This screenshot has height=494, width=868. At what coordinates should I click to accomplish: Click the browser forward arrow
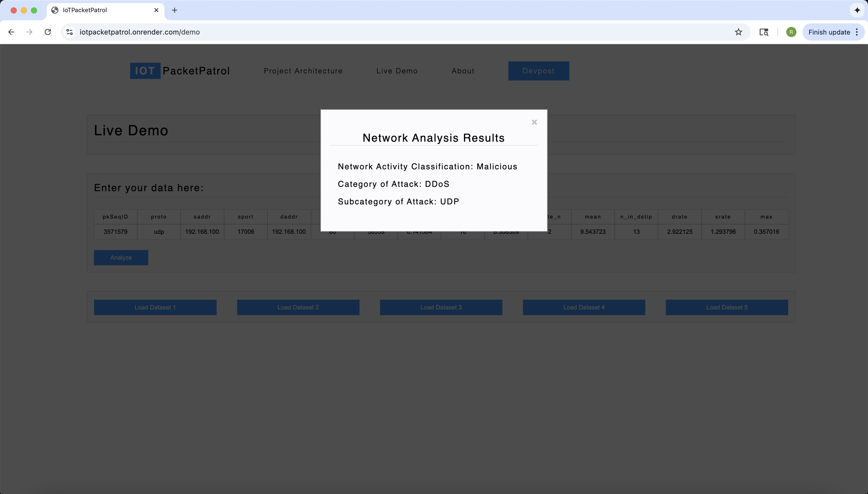[29, 32]
